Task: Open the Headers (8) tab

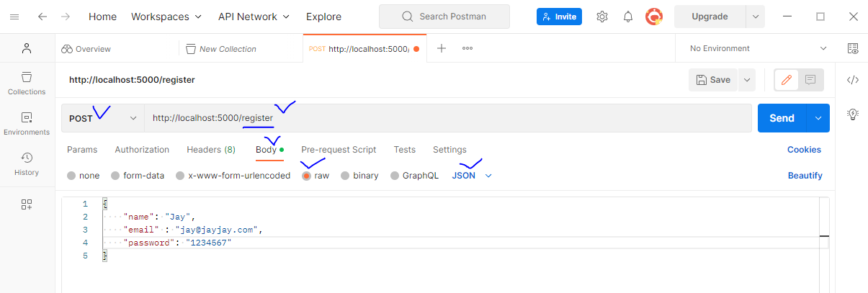Action: click(x=211, y=150)
